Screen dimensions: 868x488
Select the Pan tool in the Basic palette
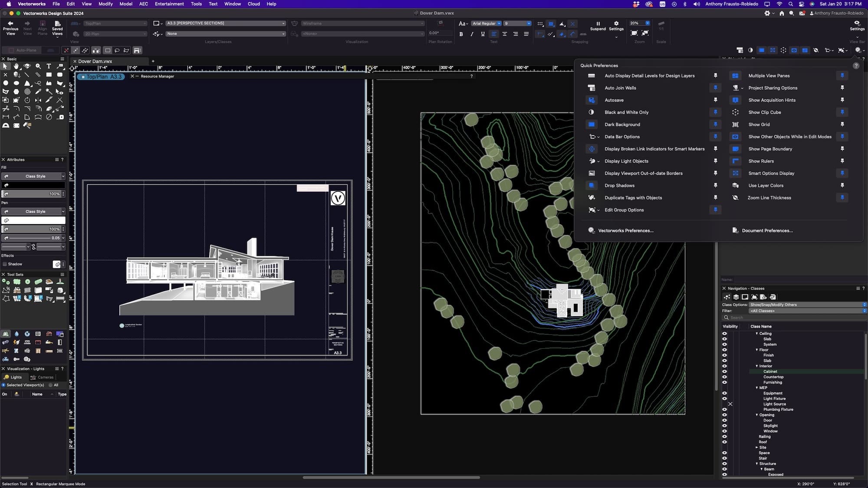click(16, 66)
